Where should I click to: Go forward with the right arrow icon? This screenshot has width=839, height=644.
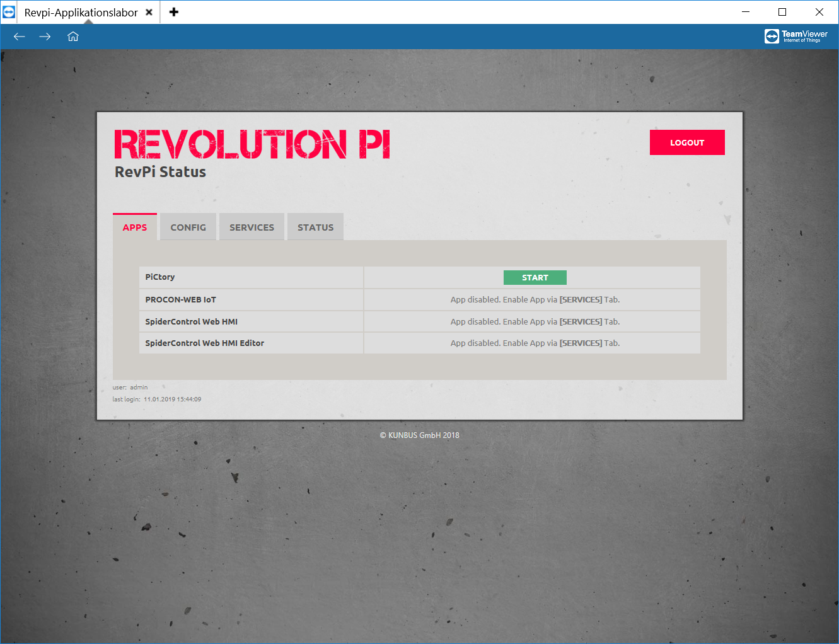(x=45, y=37)
